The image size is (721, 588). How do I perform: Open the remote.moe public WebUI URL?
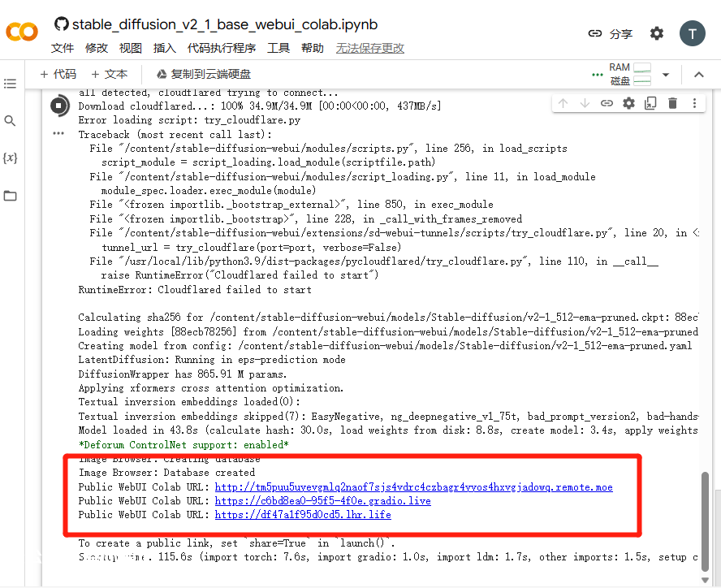[414, 486]
